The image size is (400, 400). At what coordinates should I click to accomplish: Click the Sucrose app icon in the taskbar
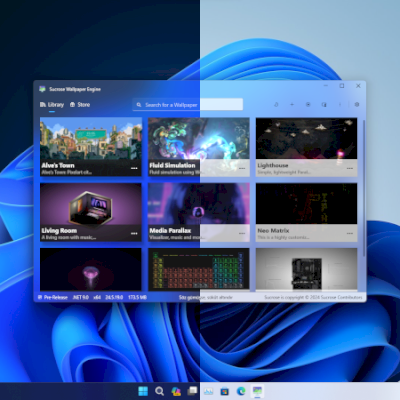coord(257,391)
